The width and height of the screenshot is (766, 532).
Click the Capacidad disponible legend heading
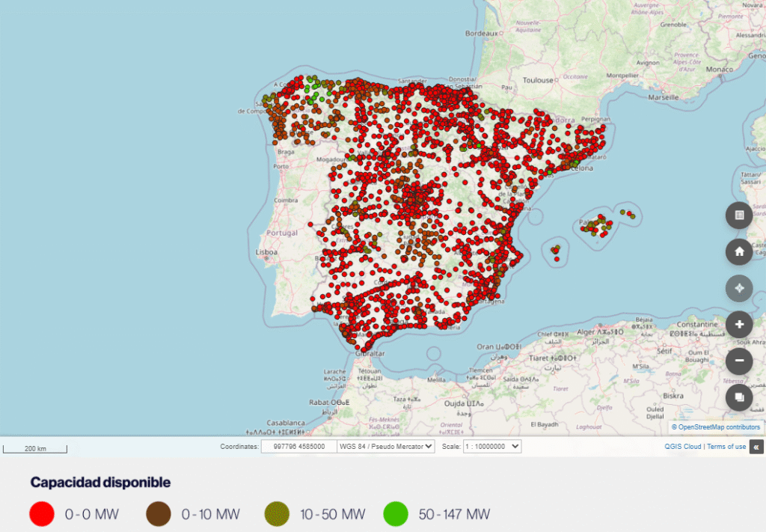pos(100,483)
